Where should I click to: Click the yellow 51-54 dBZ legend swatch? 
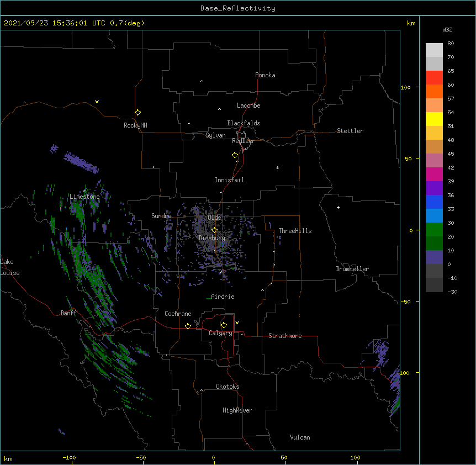(434, 119)
